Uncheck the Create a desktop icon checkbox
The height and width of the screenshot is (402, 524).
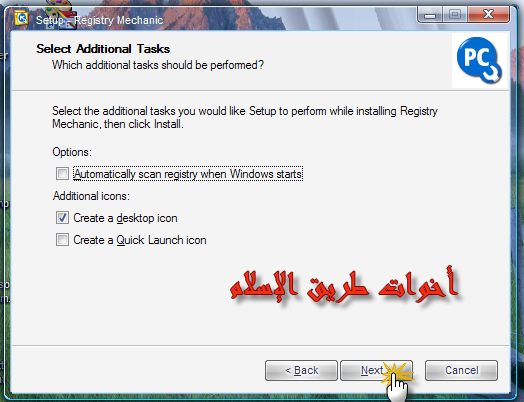[62, 218]
